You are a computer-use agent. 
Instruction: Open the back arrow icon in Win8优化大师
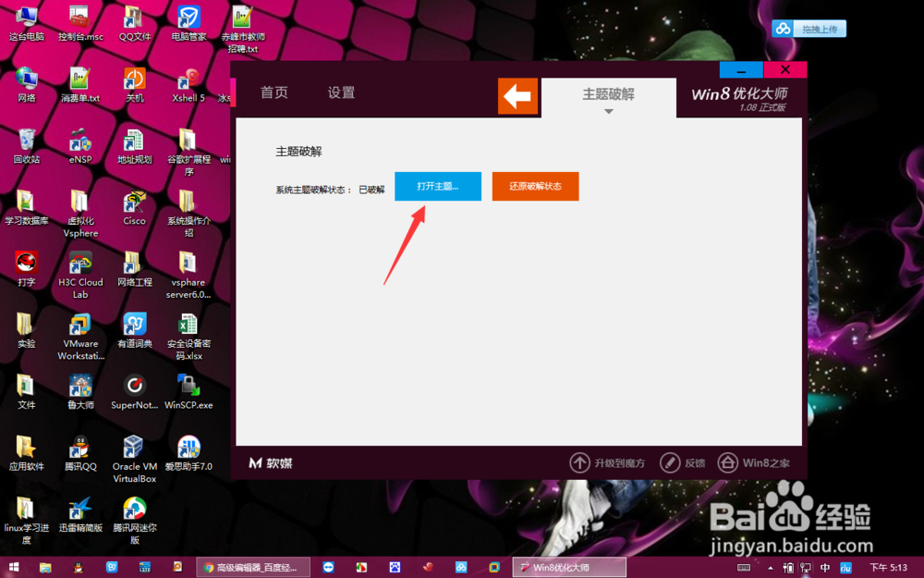(x=518, y=96)
